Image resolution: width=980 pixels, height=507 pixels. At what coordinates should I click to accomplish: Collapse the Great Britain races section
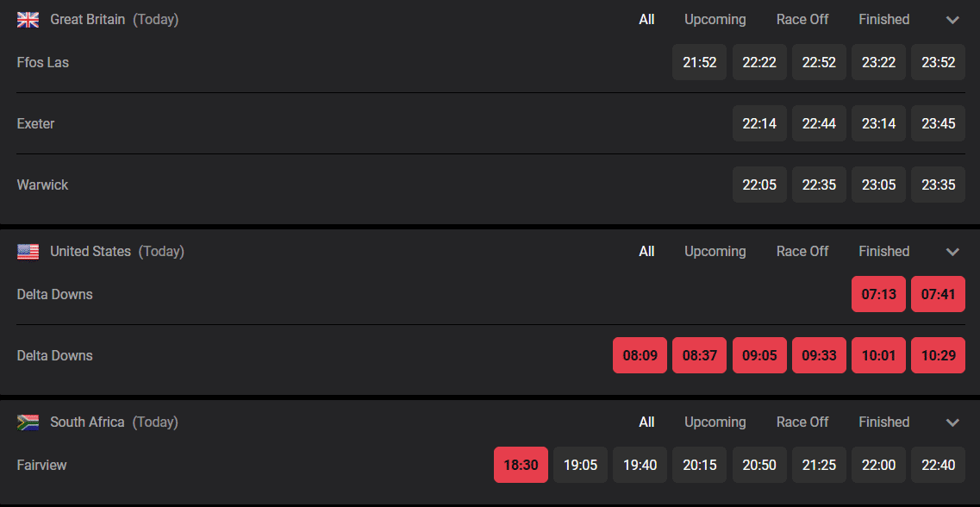(x=952, y=20)
